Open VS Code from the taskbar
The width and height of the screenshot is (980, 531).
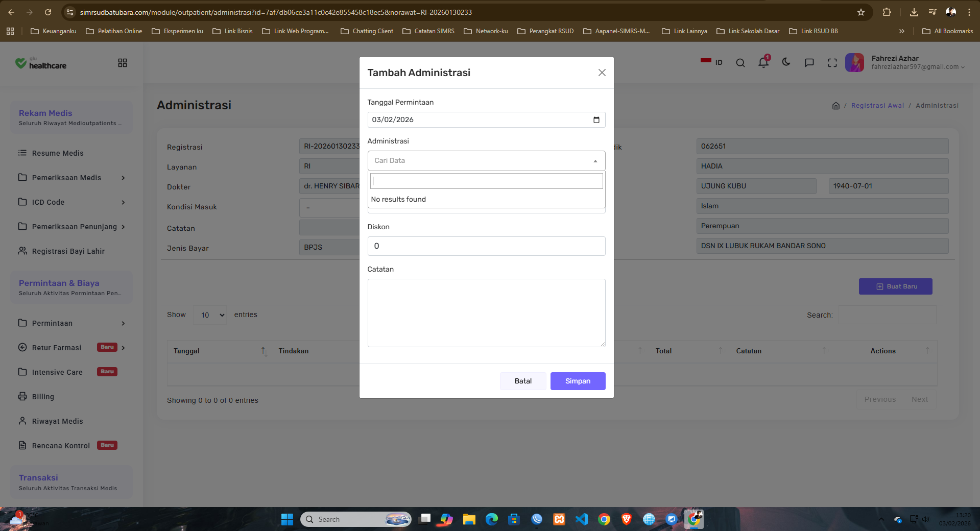[x=582, y=519]
